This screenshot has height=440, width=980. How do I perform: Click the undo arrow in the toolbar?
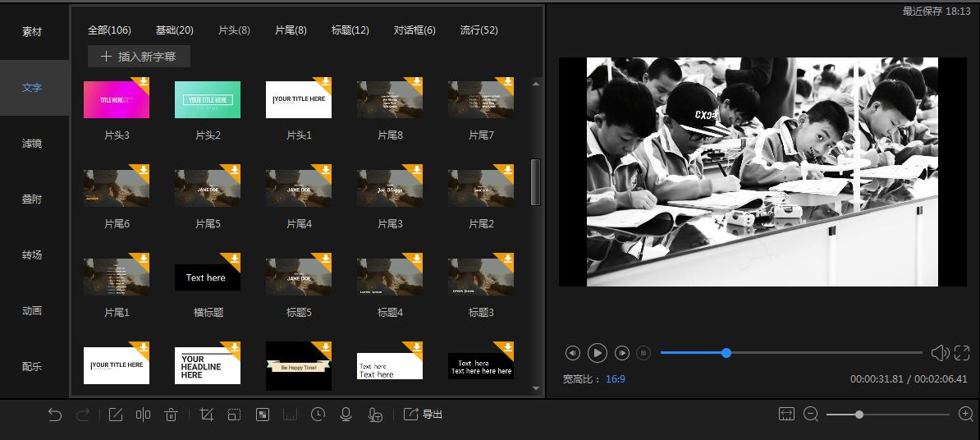point(55,415)
